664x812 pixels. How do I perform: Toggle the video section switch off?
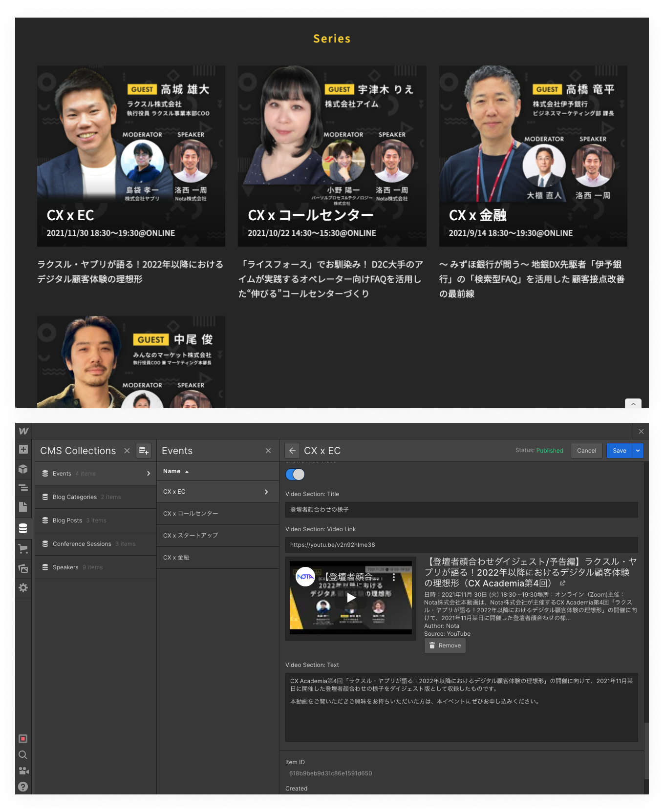pos(295,474)
